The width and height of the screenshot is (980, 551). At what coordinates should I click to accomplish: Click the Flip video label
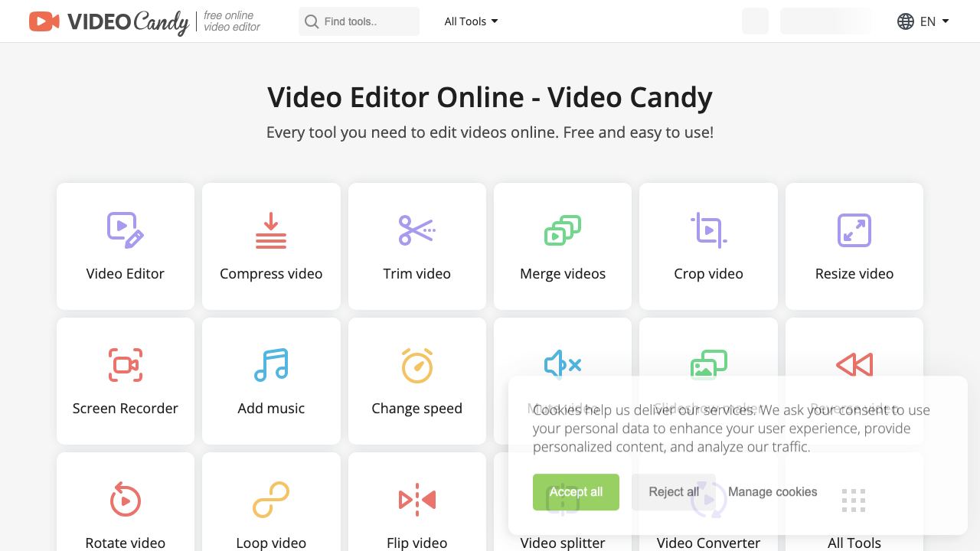(x=417, y=543)
